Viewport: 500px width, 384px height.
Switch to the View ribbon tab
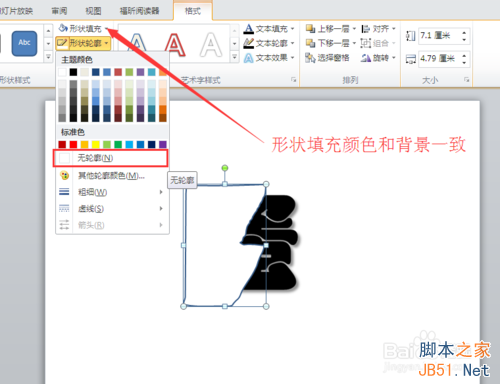[x=93, y=11]
